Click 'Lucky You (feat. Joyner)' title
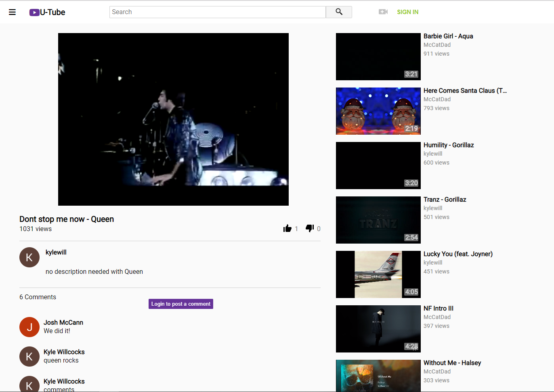Image resolution: width=554 pixels, height=392 pixels. coord(458,254)
